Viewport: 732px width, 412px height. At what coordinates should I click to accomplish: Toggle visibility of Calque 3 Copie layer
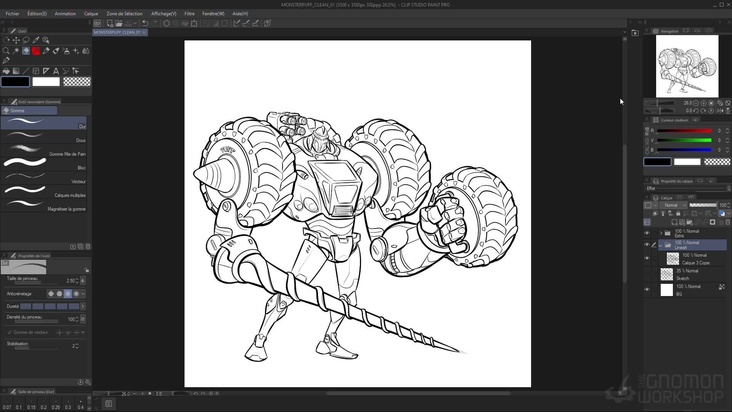click(x=647, y=258)
